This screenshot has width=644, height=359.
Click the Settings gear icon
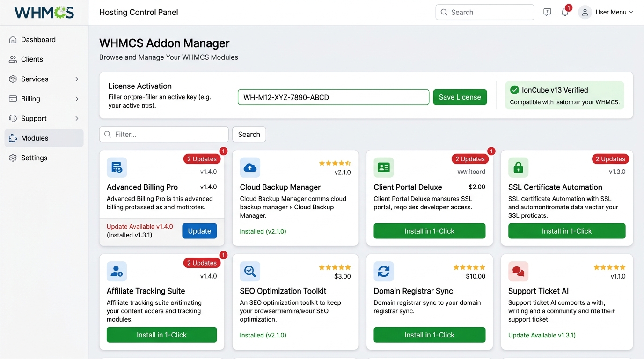[x=13, y=158]
